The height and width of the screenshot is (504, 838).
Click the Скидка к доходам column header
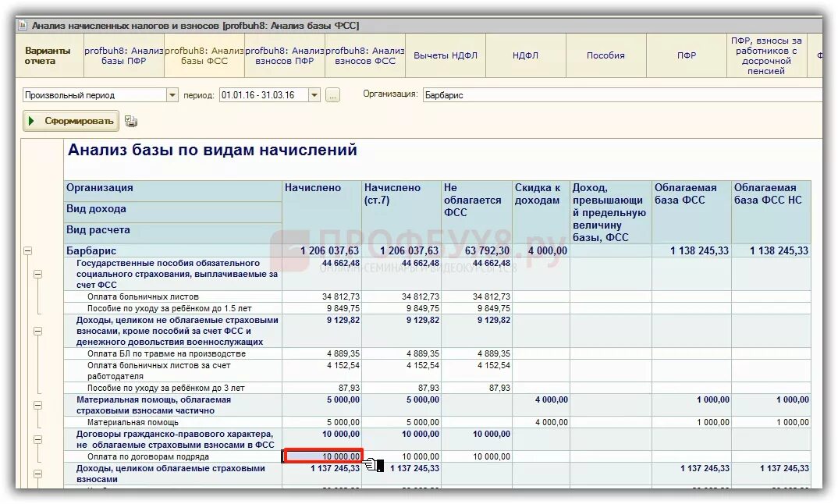point(541,212)
